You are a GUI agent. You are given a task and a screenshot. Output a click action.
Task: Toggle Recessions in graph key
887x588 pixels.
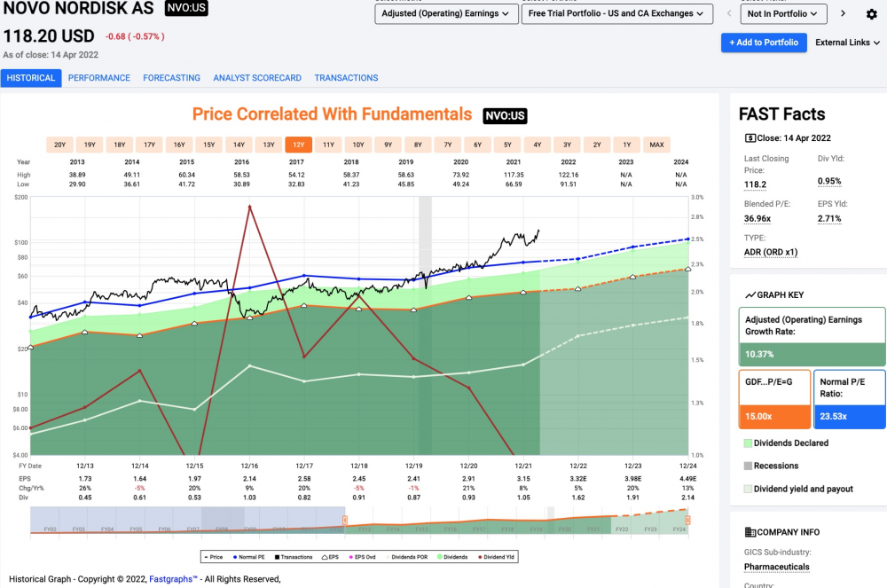pyautogui.click(x=772, y=466)
